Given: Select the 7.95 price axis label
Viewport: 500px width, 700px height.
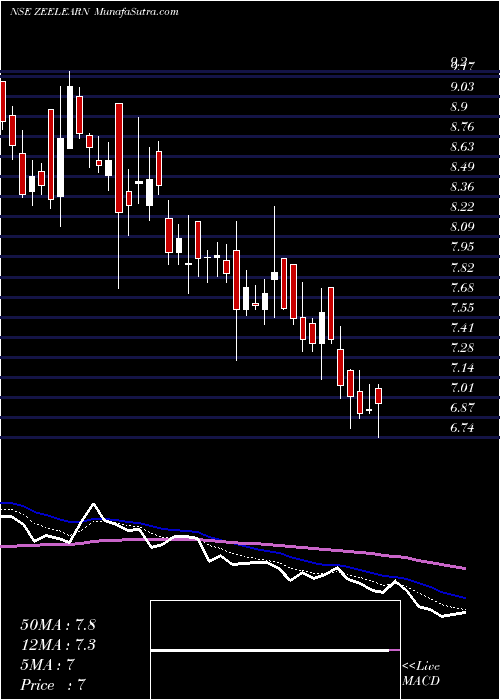Looking at the screenshot, I should click(462, 247).
